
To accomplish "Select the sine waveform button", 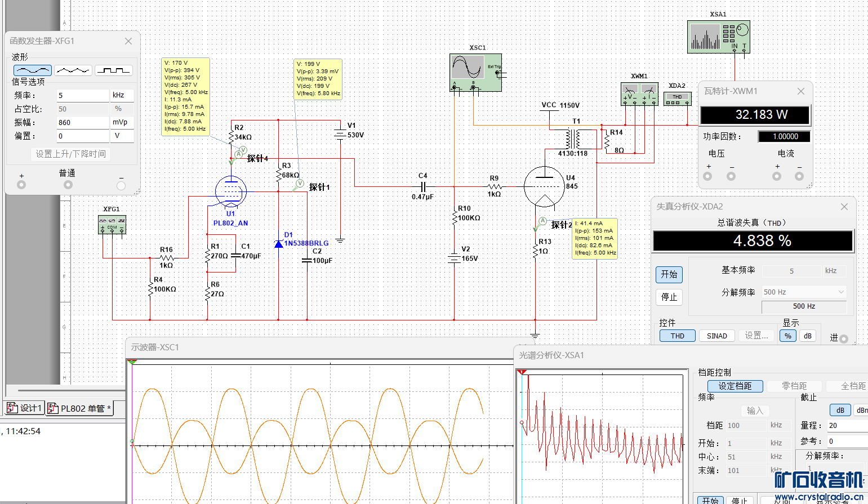I will 33,70.
